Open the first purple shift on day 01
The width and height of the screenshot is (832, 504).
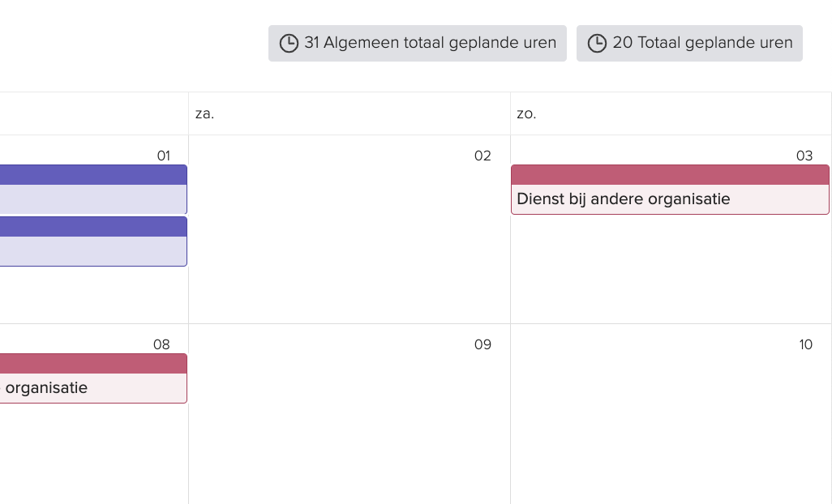93,190
